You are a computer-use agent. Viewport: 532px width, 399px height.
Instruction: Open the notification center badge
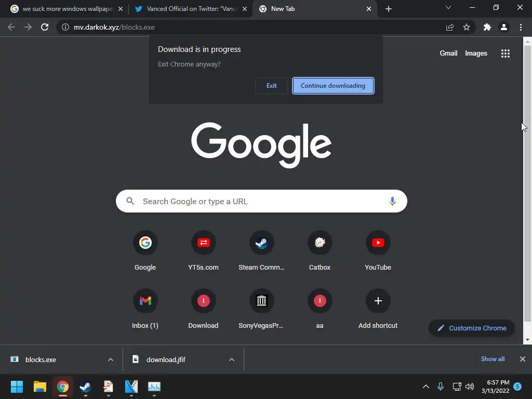518,387
